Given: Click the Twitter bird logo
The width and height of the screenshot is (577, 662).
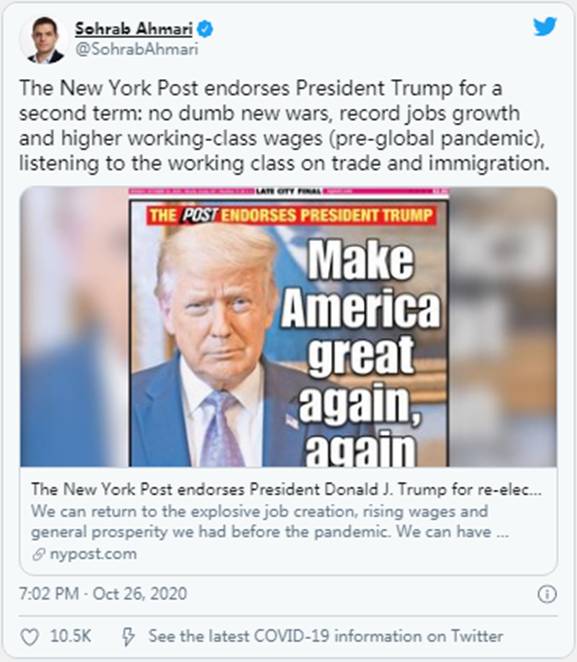Looking at the screenshot, I should point(545,27).
